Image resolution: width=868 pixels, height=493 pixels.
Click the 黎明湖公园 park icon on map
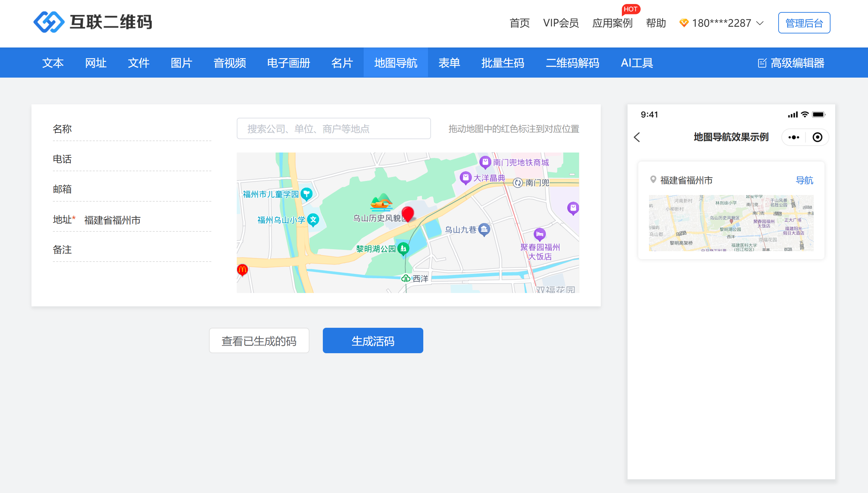point(403,249)
